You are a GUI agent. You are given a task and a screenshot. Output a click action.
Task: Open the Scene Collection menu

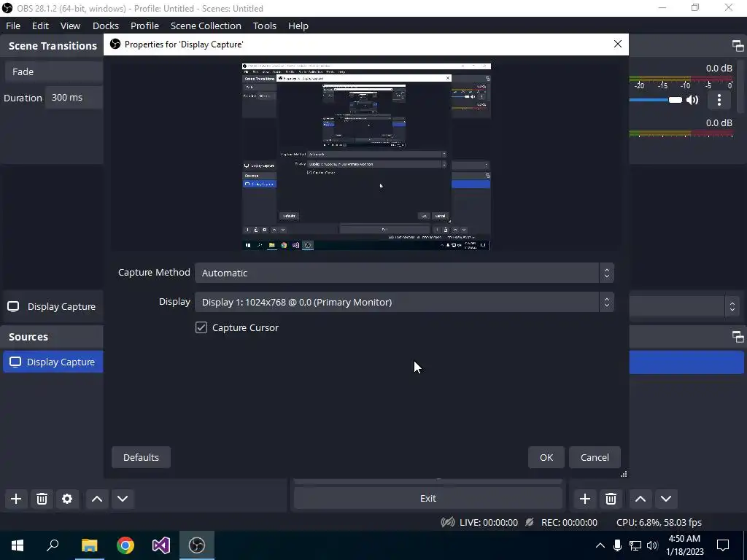click(206, 26)
